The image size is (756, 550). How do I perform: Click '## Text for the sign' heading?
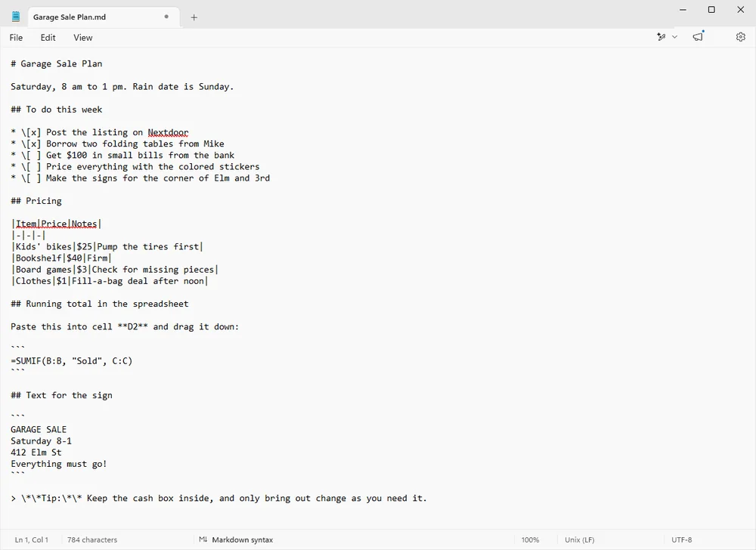pos(62,395)
